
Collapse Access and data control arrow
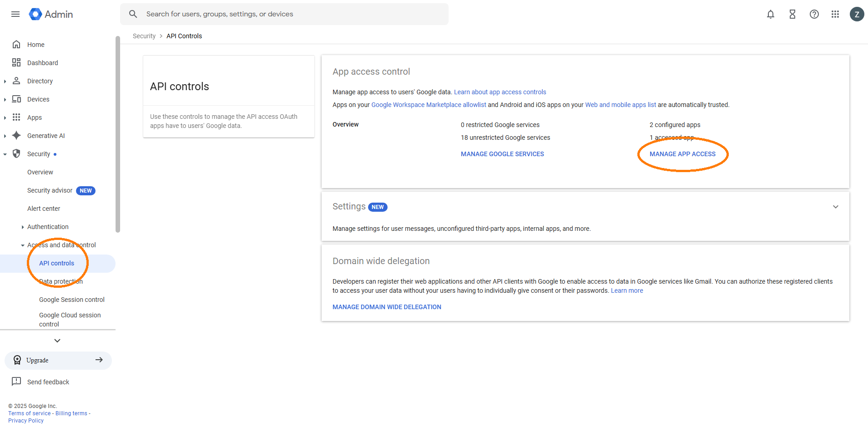pyautogui.click(x=23, y=245)
